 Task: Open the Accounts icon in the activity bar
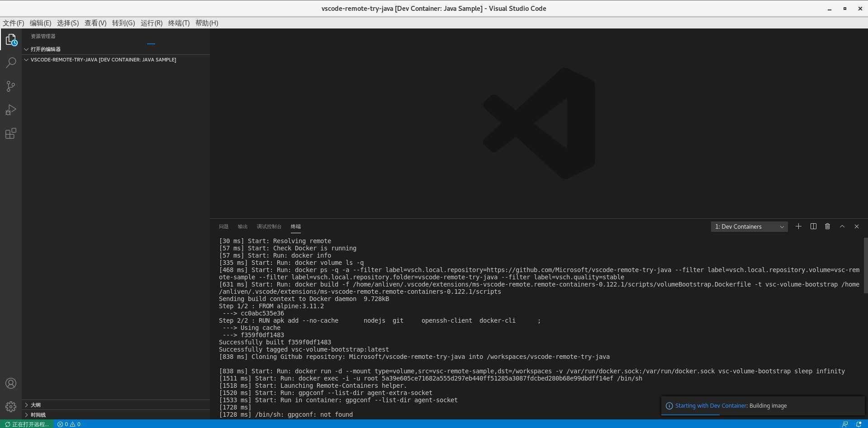11,383
